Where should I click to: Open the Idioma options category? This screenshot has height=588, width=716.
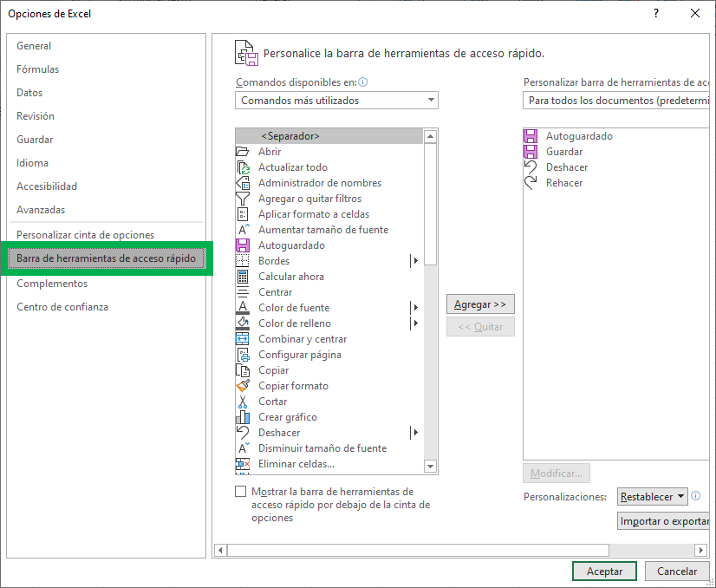click(x=107, y=163)
